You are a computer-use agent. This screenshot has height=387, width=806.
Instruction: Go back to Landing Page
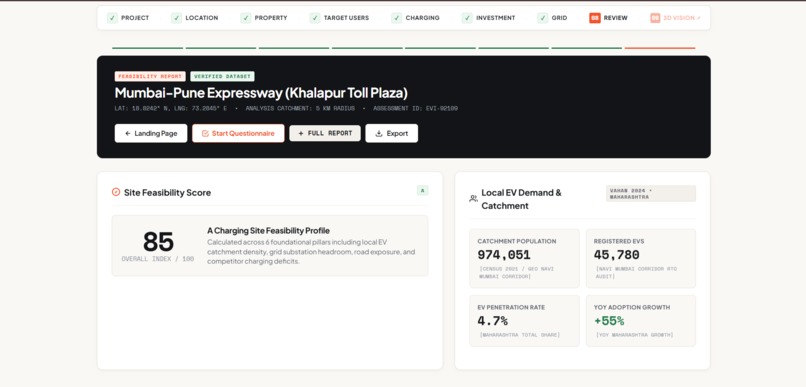point(151,133)
